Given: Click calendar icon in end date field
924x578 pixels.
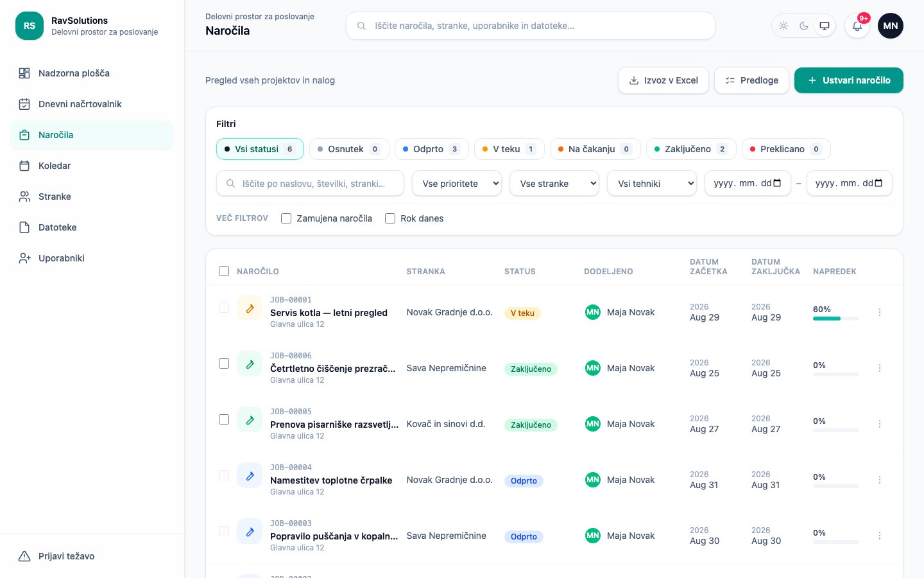Looking at the screenshot, I should [x=878, y=183].
